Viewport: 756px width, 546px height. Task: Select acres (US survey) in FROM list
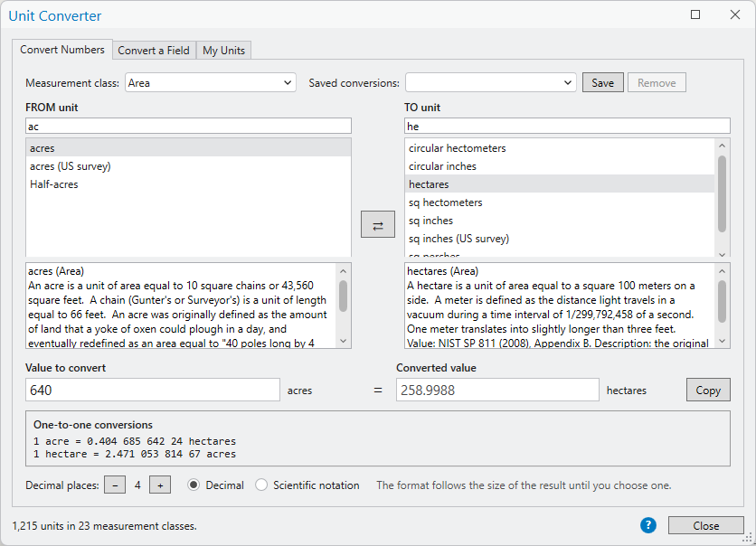pyautogui.click(x=188, y=166)
